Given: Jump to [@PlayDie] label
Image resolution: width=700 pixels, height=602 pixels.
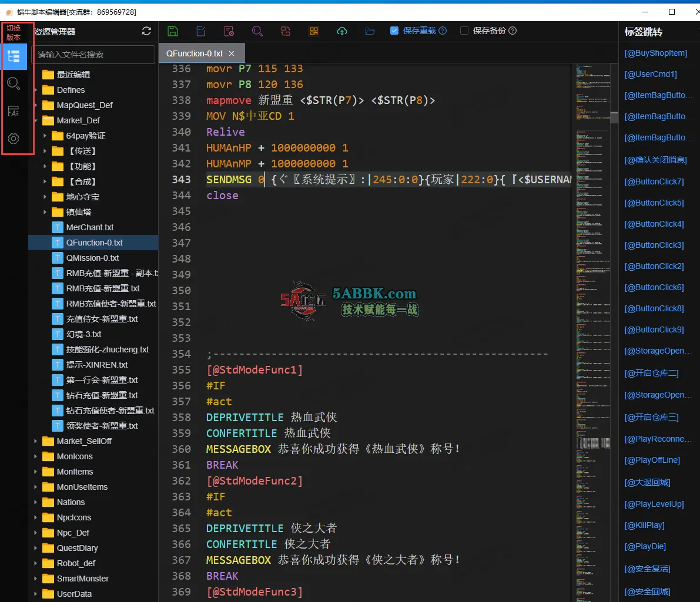Looking at the screenshot, I should tap(645, 546).
